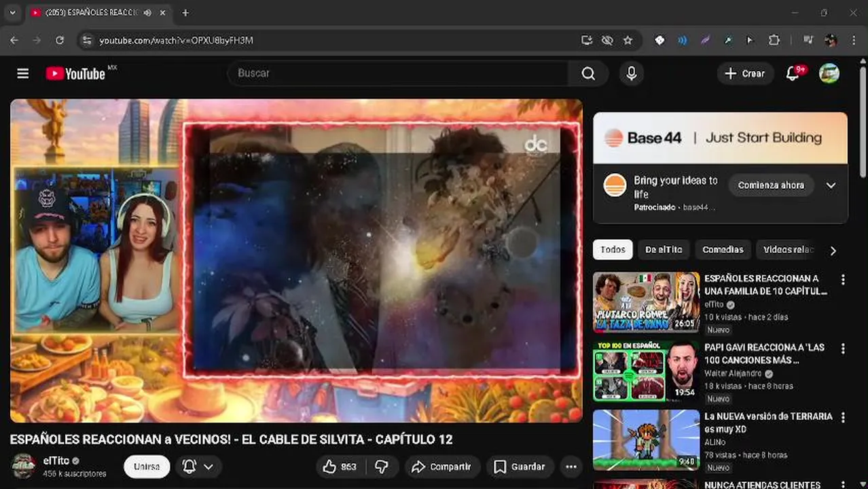
Task: Open title ESPAÑOLES REACCIONAN A UNA FAMILIA DE 10
Action: click(765, 285)
